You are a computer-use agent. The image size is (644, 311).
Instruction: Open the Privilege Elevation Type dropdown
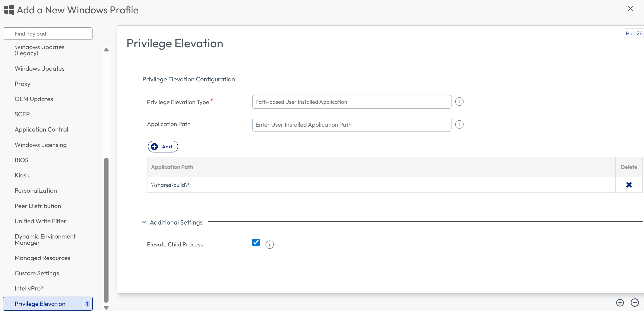coord(352,102)
